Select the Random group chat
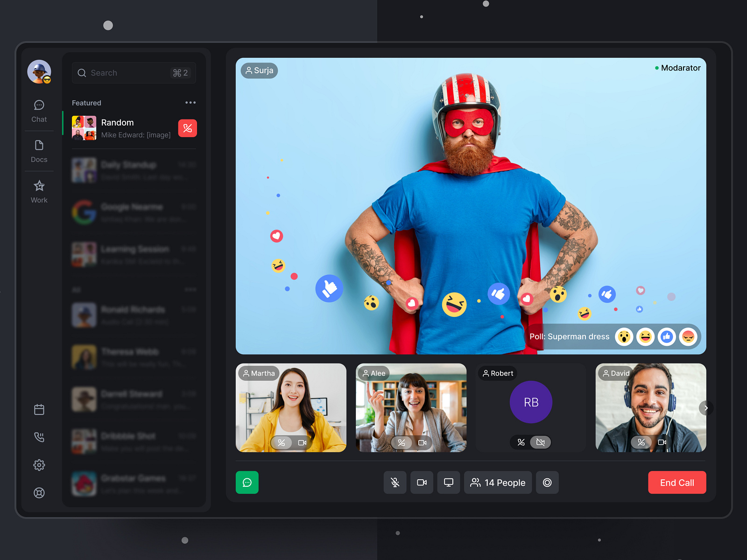Screen dimensions: 747x560 [134, 128]
